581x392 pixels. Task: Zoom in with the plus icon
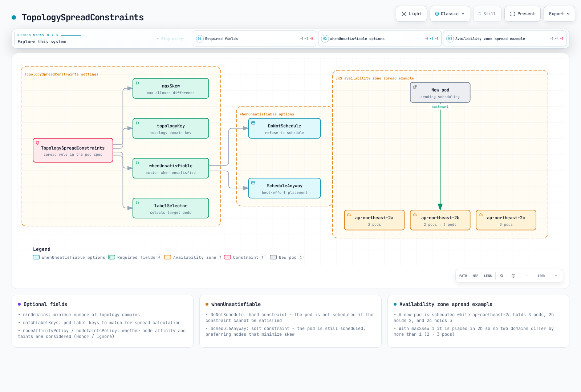click(x=556, y=276)
